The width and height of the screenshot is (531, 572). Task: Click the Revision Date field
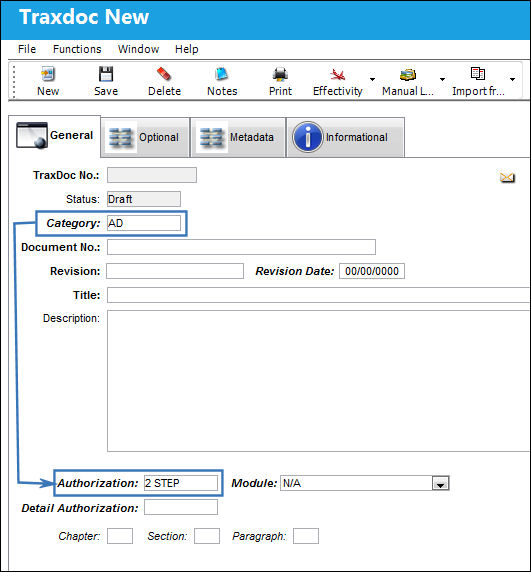coord(372,271)
